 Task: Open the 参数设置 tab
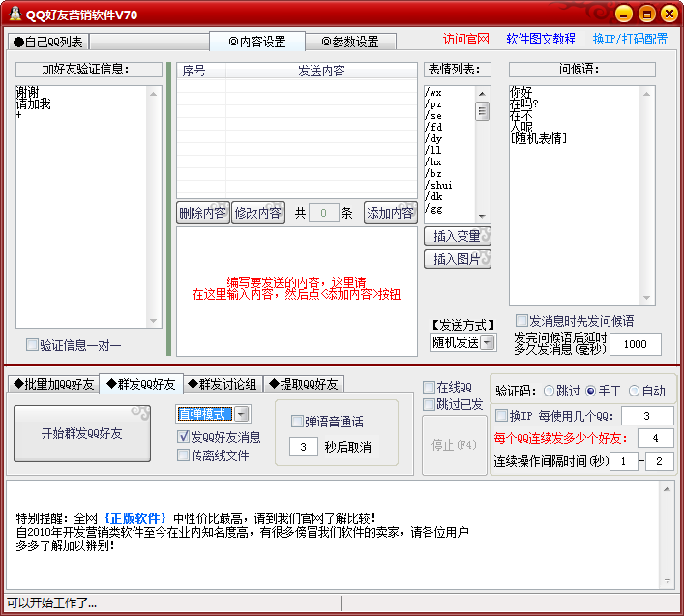[x=350, y=42]
